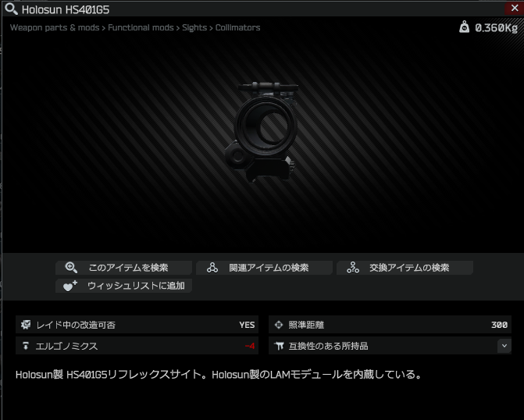
Task: Go to the 'Collimators' breadcrumb category
Action: point(237,28)
